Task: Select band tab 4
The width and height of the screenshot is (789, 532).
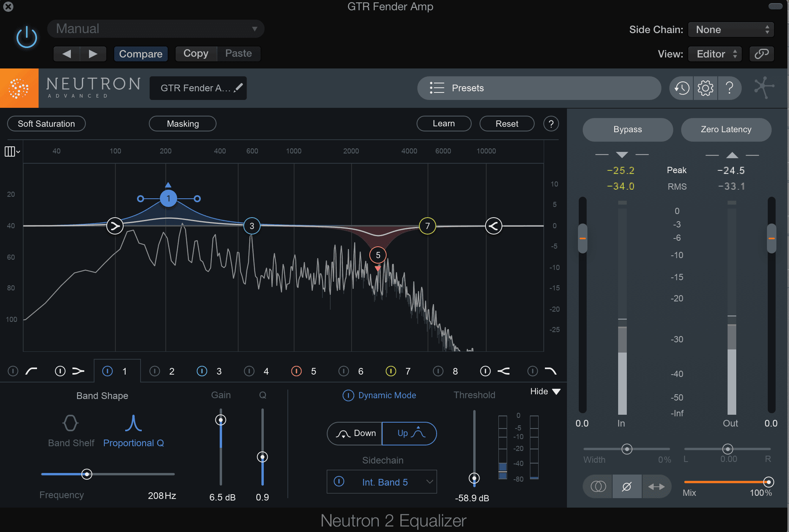Action: click(x=266, y=371)
